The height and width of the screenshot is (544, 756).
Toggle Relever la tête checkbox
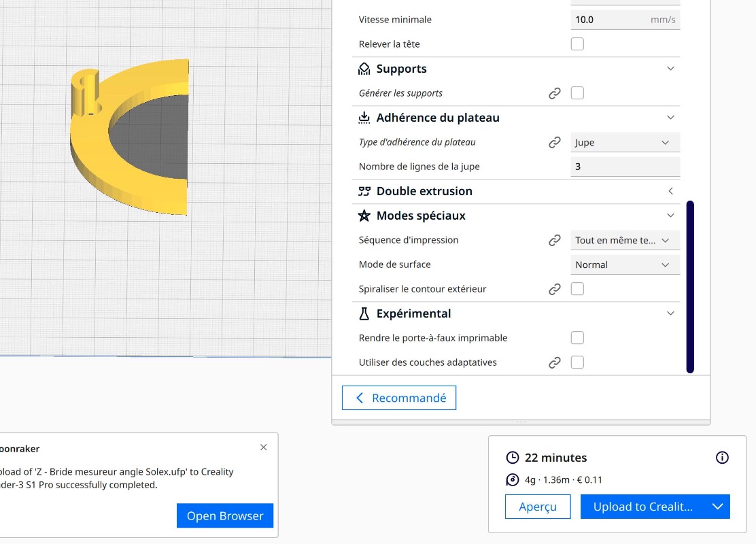(x=577, y=44)
